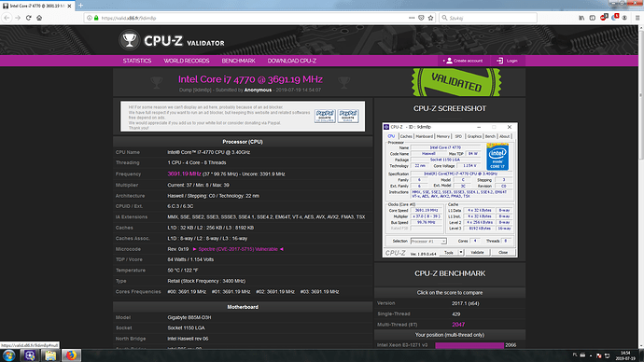Open the CPU-Z screenshot thumbnail
The image size is (644, 362).
pyautogui.click(x=450, y=190)
